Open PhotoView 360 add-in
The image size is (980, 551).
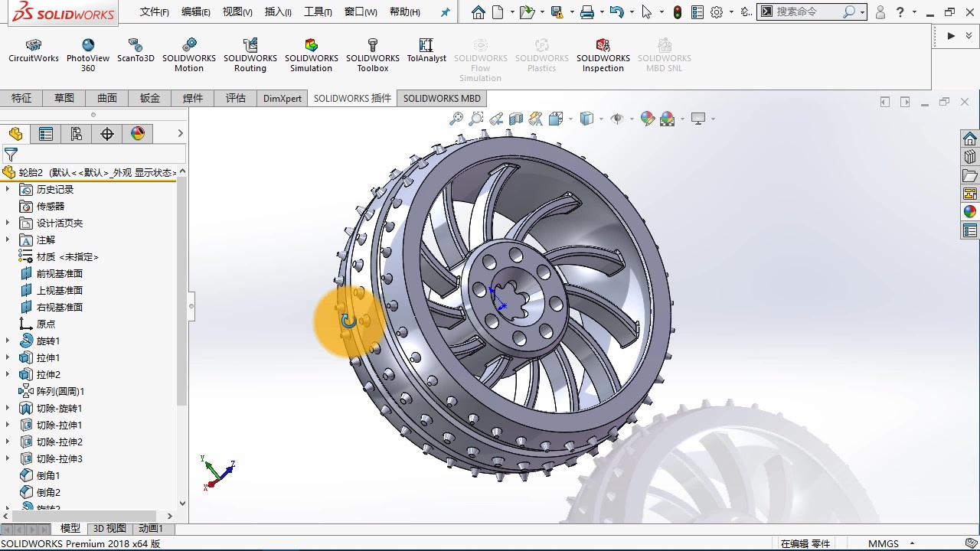(88, 56)
